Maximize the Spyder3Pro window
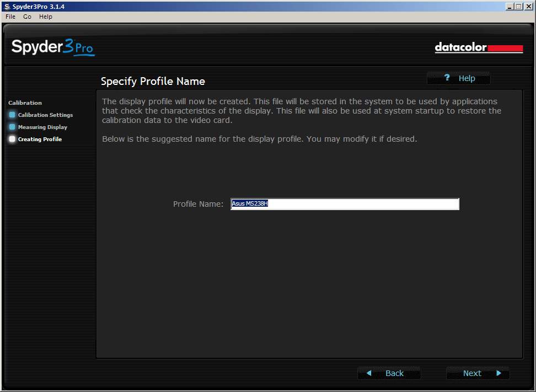 point(518,6)
